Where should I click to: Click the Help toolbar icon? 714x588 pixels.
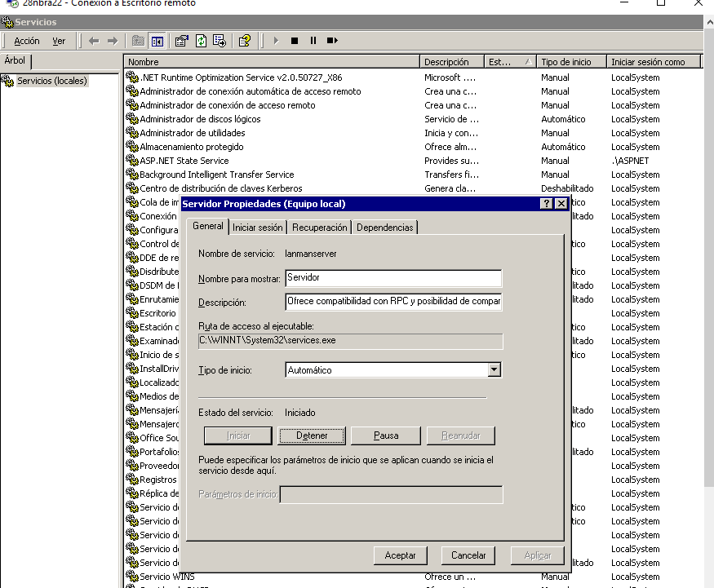244,40
